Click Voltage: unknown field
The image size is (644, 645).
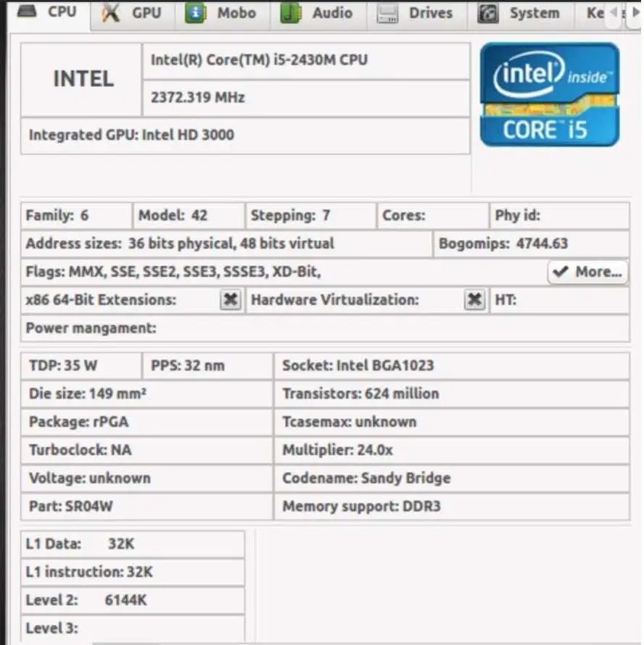click(146, 478)
